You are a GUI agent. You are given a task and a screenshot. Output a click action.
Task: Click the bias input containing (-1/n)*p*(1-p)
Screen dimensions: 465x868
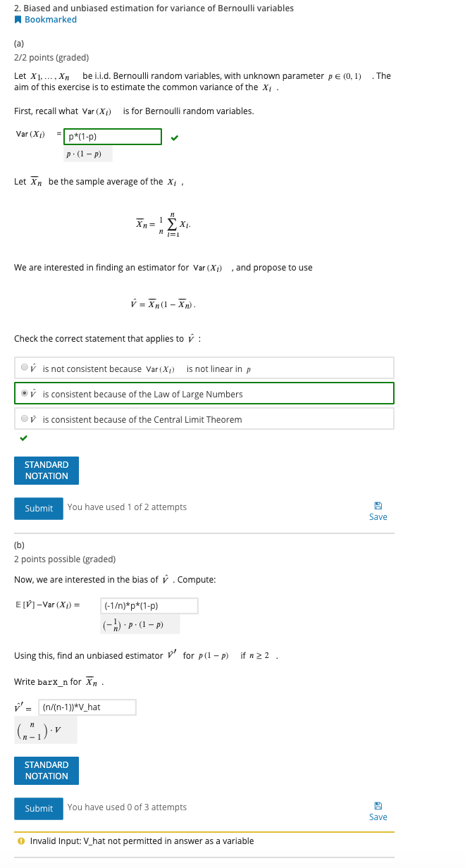tap(149, 606)
